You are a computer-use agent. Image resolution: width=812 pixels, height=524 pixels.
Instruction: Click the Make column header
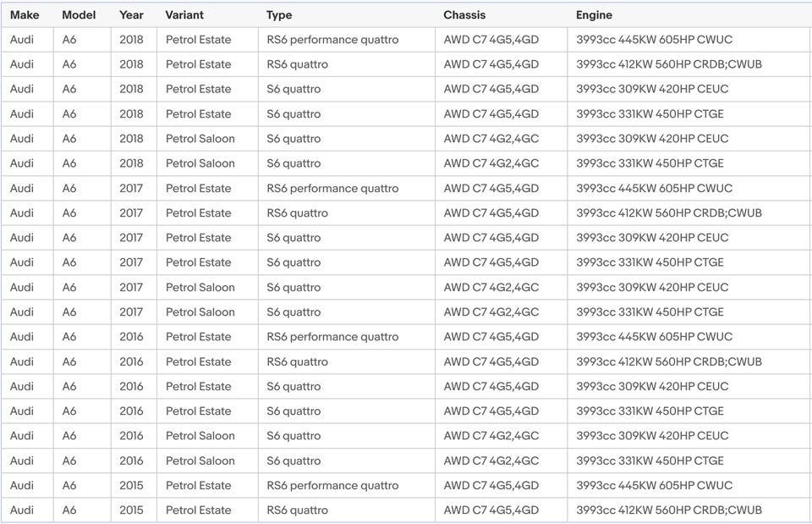click(25, 15)
